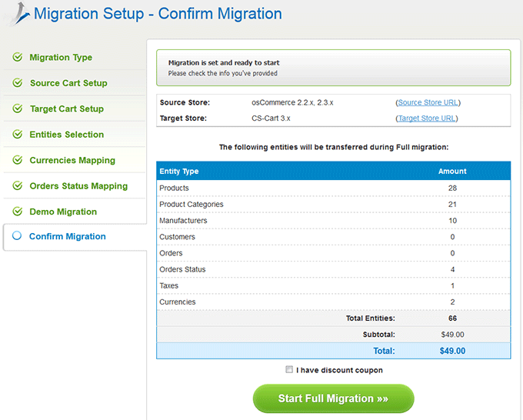Open the Currencies Mapping step

(72, 161)
